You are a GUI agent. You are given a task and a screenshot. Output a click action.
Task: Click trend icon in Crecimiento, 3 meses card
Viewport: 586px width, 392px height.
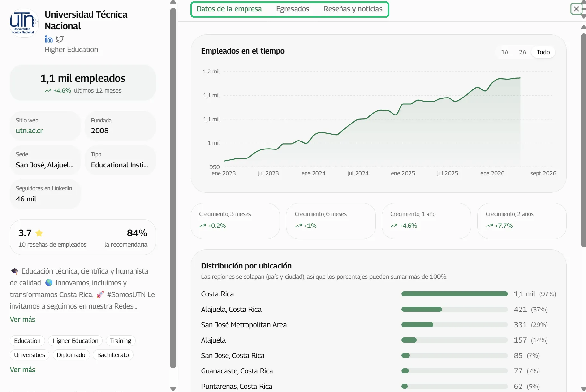pos(203,226)
